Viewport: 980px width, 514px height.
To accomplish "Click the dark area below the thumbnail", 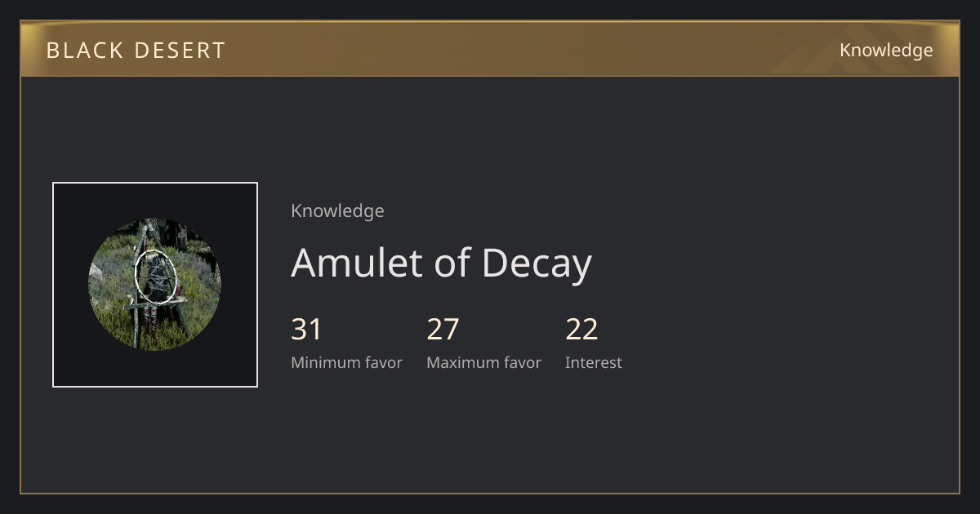I will (155, 441).
